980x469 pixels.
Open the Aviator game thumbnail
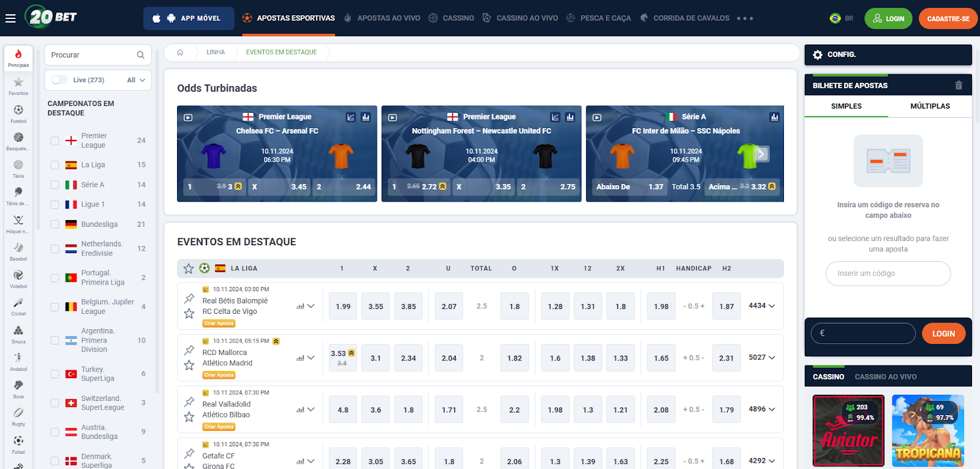tap(848, 430)
